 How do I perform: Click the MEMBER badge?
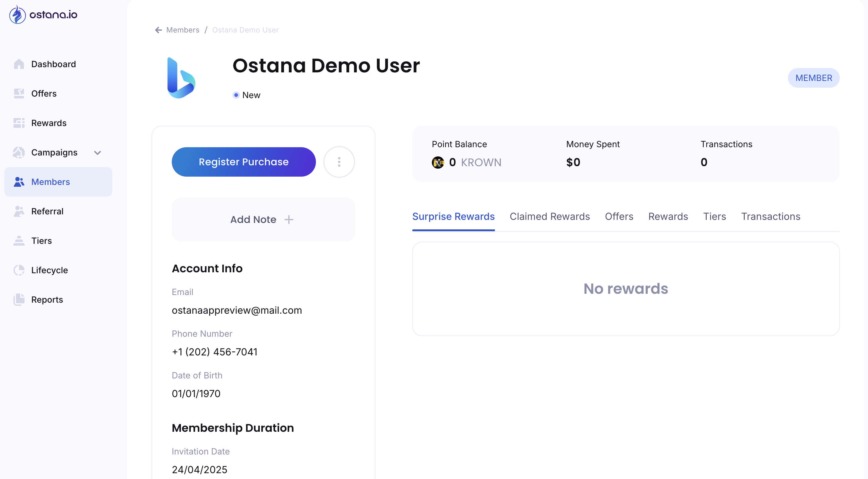coord(813,78)
